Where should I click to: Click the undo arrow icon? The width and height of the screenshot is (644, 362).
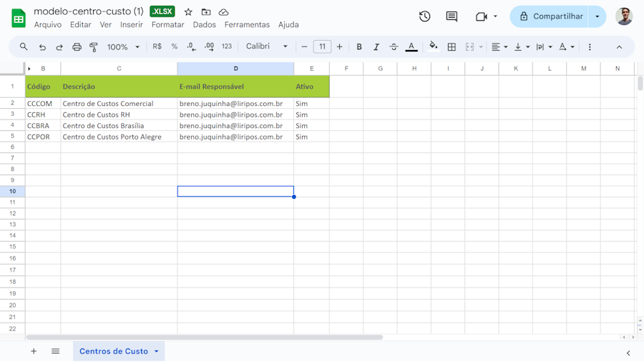[42, 47]
